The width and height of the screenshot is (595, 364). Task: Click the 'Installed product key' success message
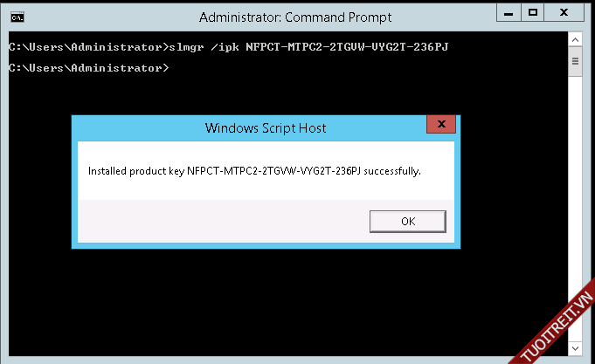click(254, 171)
